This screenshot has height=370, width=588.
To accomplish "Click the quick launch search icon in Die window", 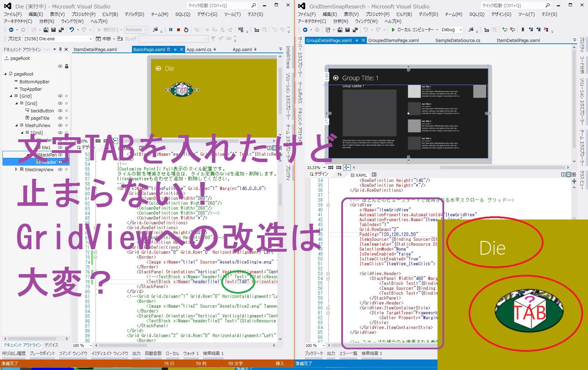I will (x=254, y=5).
